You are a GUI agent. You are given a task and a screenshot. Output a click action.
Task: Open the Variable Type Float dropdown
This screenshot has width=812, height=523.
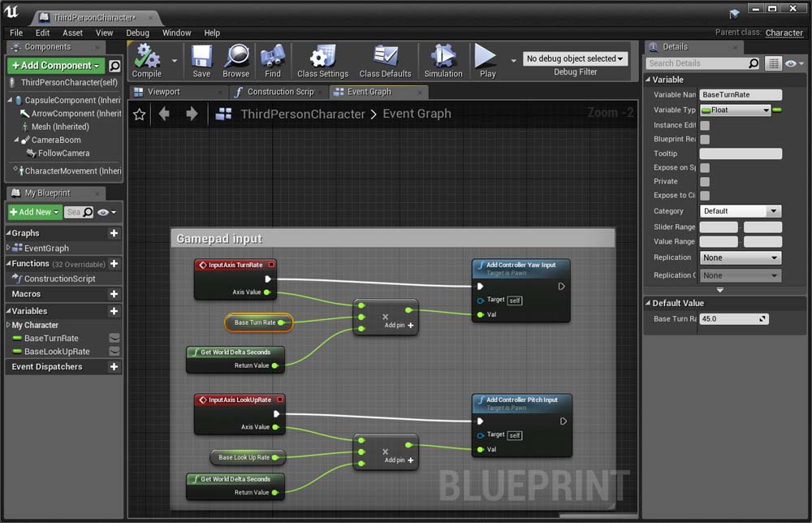point(735,110)
